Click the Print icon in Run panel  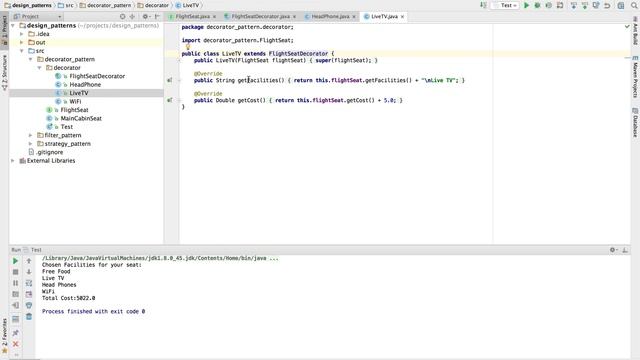29,305
